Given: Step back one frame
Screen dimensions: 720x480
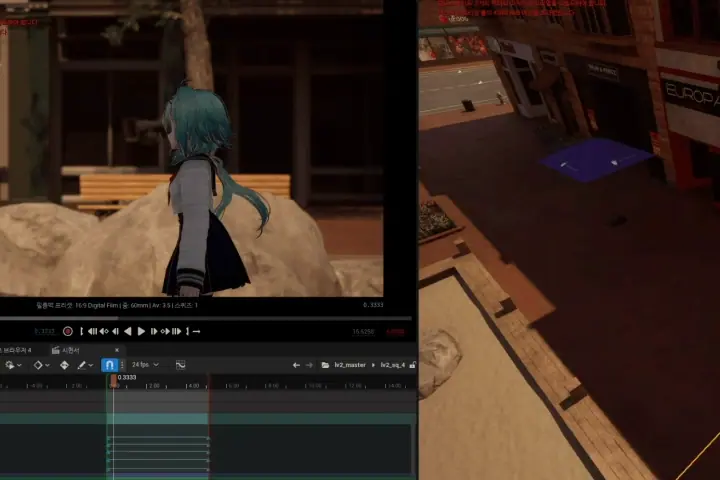Looking at the screenshot, I should tap(116, 331).
